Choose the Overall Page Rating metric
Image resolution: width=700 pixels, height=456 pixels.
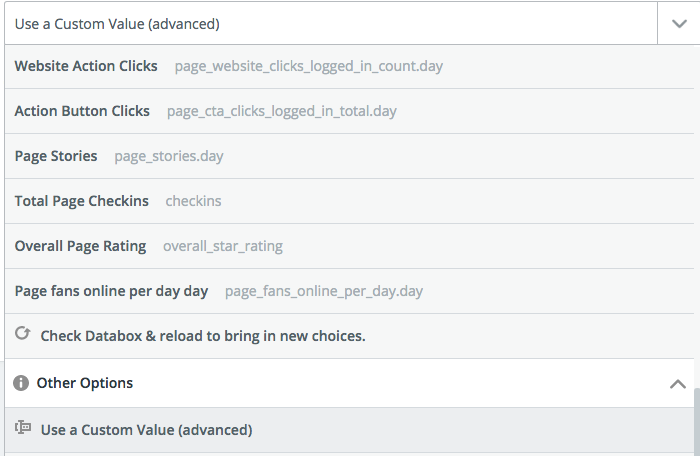[x=349, y=246]
